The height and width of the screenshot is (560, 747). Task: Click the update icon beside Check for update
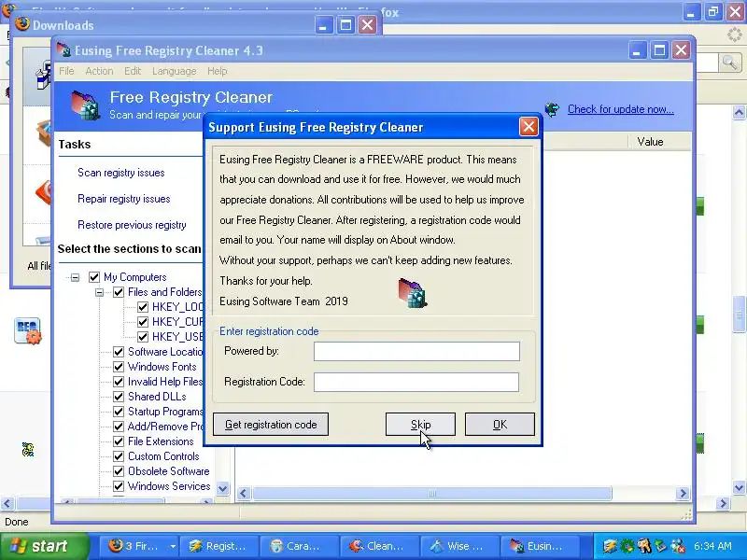click(x=553, y=109)
